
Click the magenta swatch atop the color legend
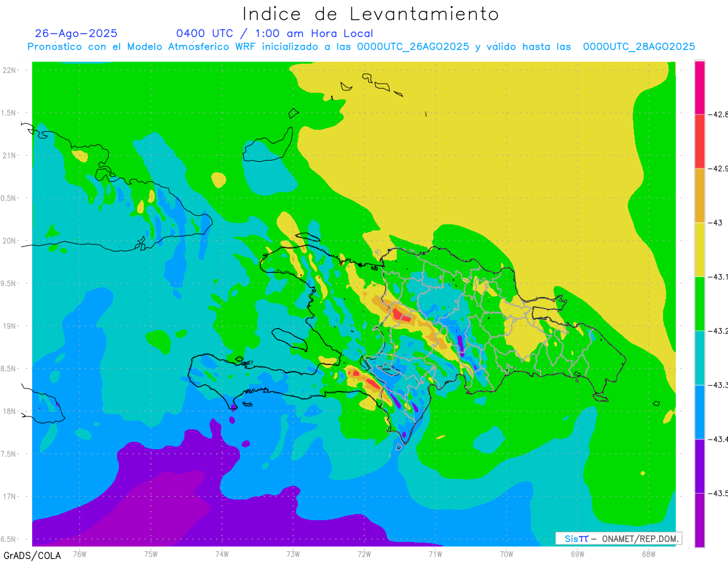click(699, 87)
